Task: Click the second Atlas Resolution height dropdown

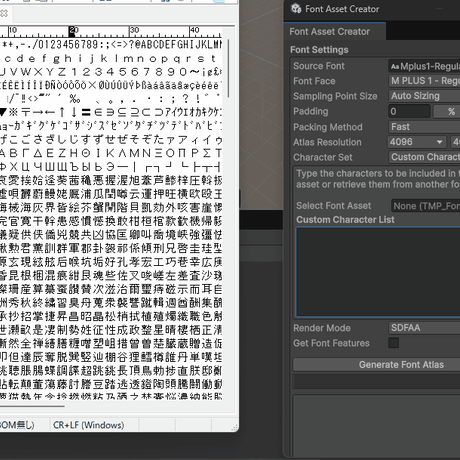Action: coord(455,142)
